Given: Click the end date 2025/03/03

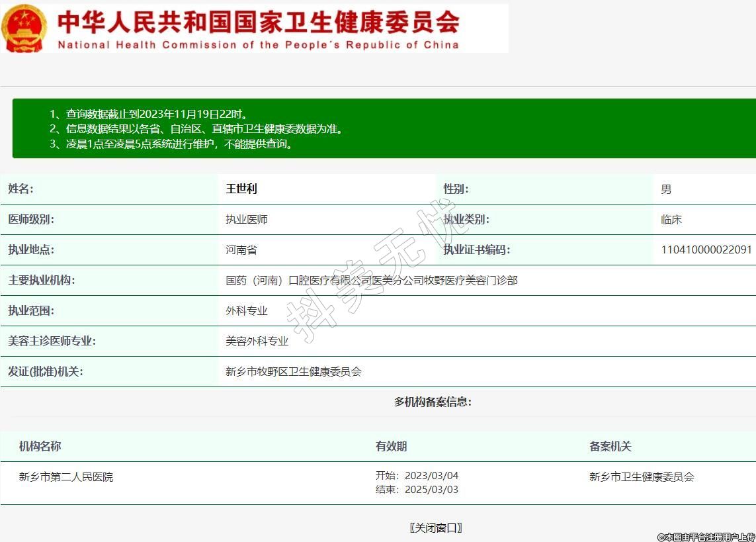Looking at the screenshot, I should point(431,490).
